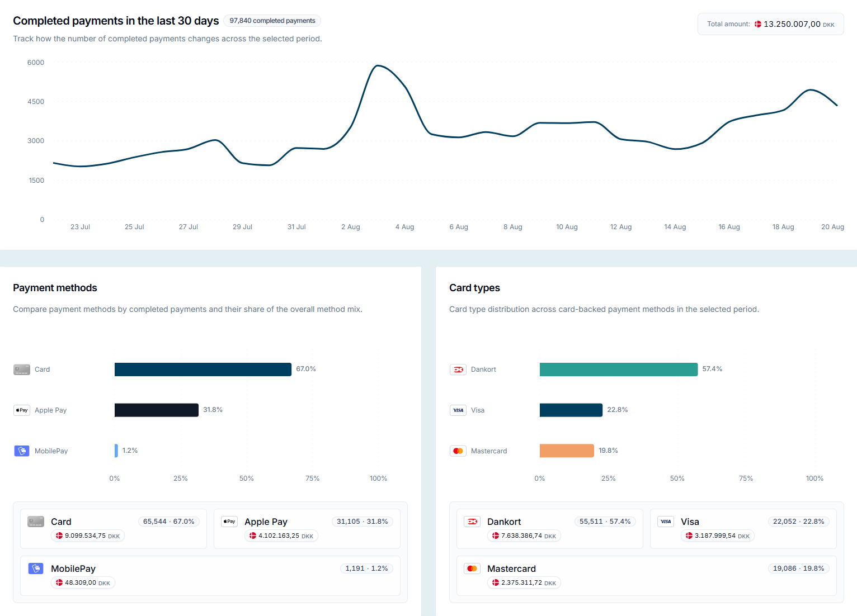Click the Mastercard title in the summary tile
Screen dimensions: 857x616
511,568
